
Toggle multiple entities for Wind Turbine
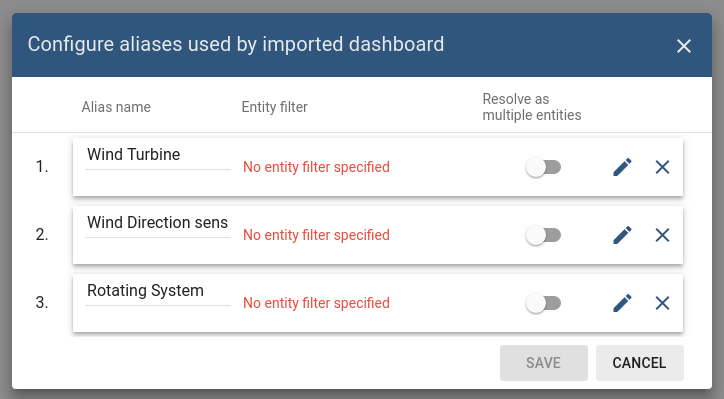(x=543, y=167)
